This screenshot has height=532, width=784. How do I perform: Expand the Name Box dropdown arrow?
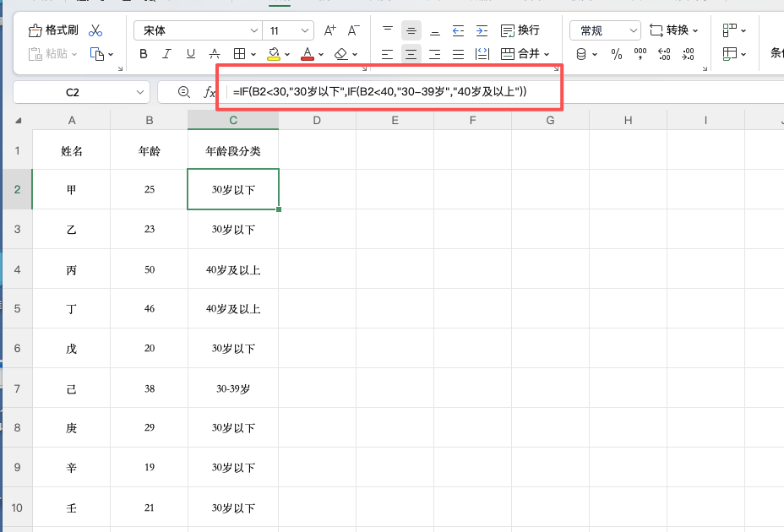point(140,93)
